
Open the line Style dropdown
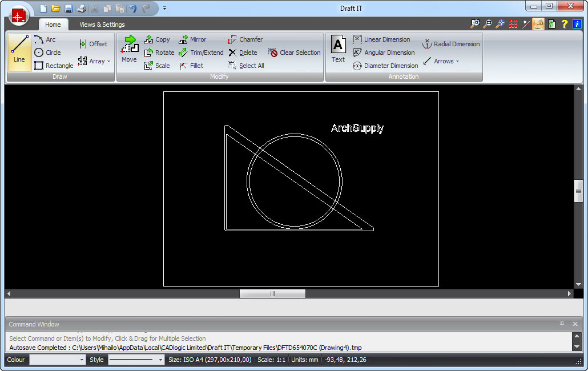pyautogui.click(x=135, y=360)
